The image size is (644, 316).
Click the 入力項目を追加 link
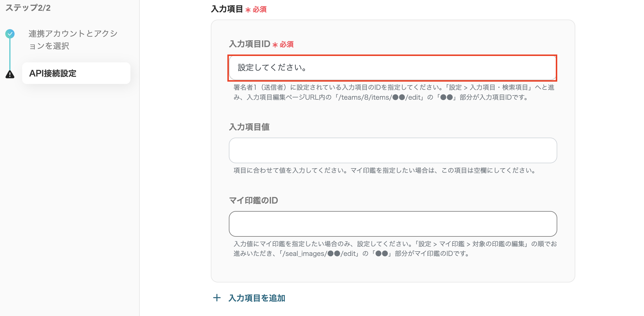pyautogui.click(x=256, y=298)
